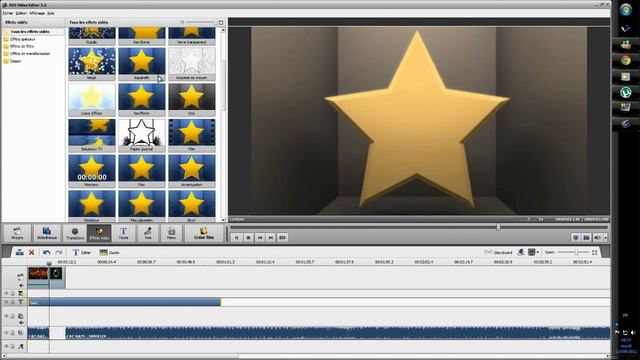640x360 pixels.
Task: Switch to Storyboard view
Action: tap(498, 253)
